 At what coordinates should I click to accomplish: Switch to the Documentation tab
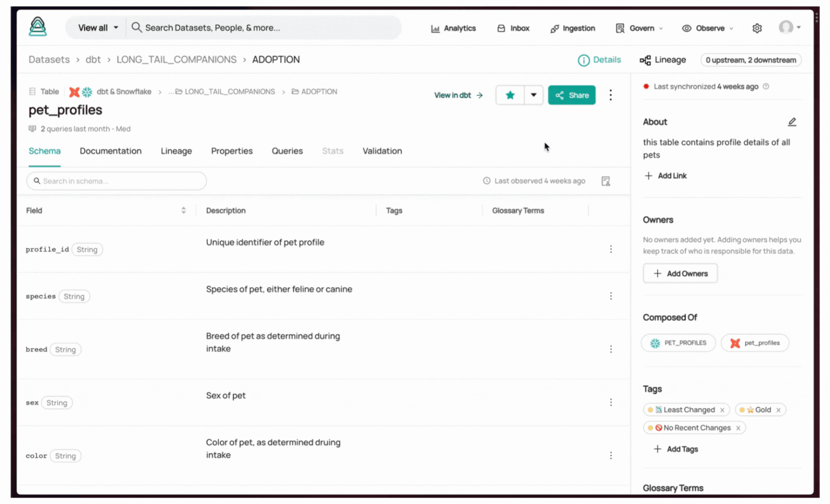(111, 151)
